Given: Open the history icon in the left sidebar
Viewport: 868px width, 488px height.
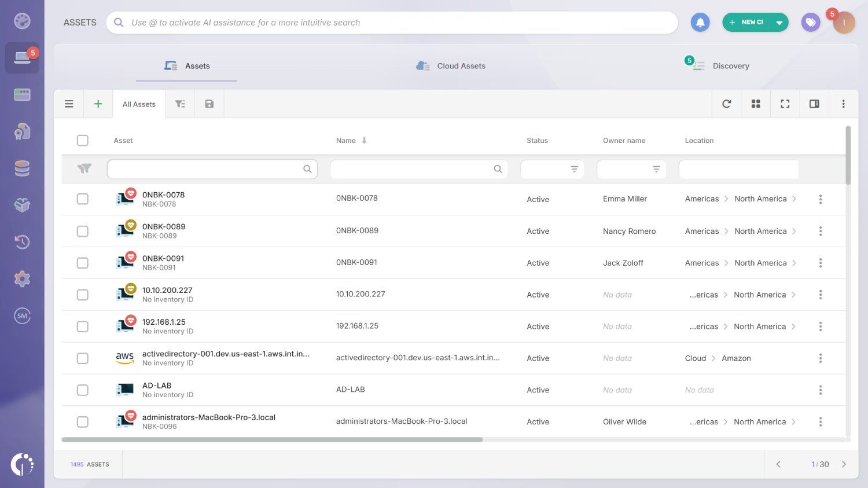Looking at the screenshot, I should coord(22,242).
